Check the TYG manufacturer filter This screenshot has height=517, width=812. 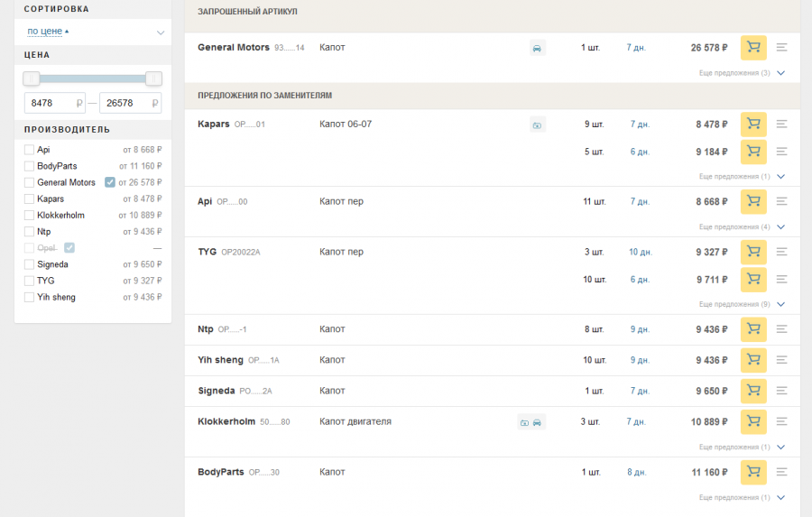click(x=29, y=281)
